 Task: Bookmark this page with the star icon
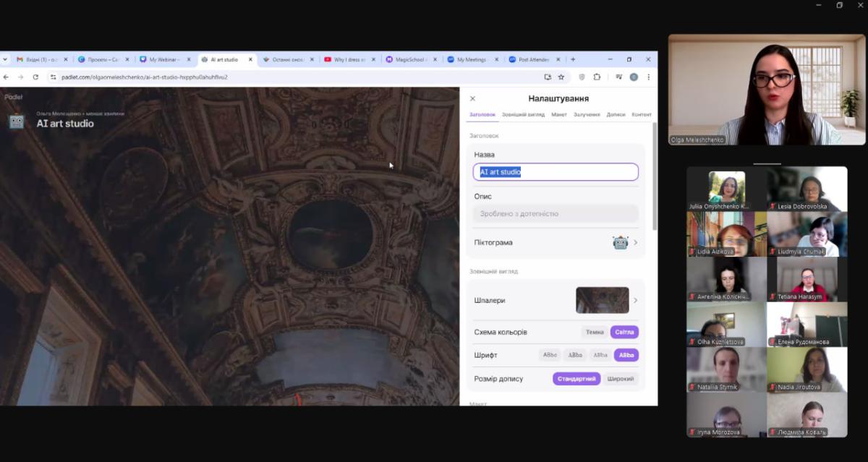[x=561, y=77]
